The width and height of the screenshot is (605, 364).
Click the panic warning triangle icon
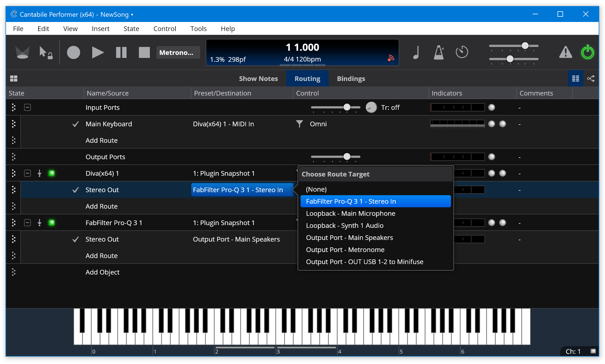point(565,52)
